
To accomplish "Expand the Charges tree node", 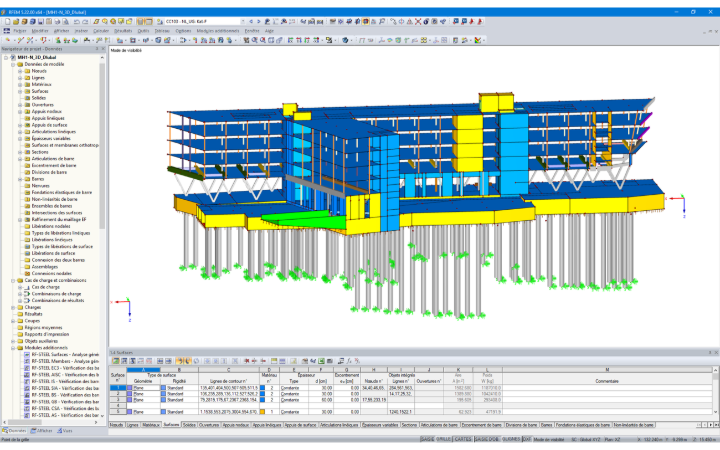I will tap(13, 307).
